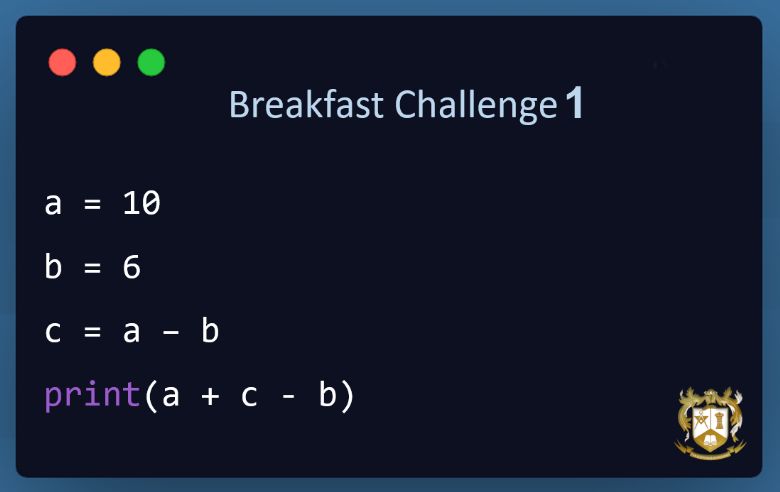
Task: Click the green maximize dot
Action: tap(151, 62)
